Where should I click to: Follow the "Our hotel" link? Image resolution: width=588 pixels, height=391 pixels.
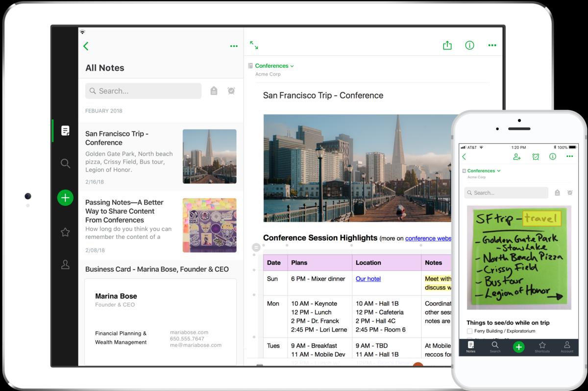click(x=368, y=279)
